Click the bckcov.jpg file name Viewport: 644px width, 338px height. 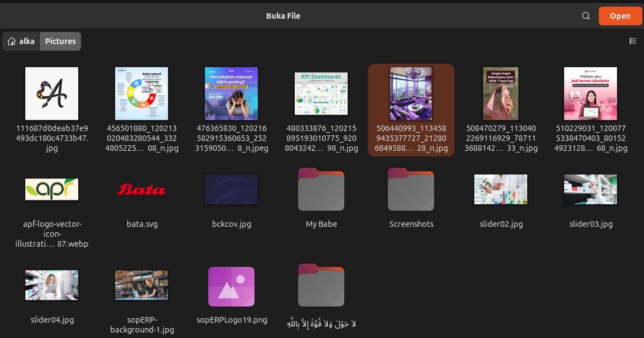pyautogui.click(x=231, y=224)
